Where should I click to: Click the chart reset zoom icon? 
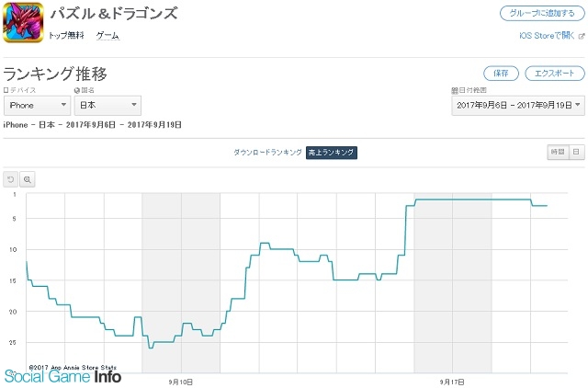coord(11,179)
